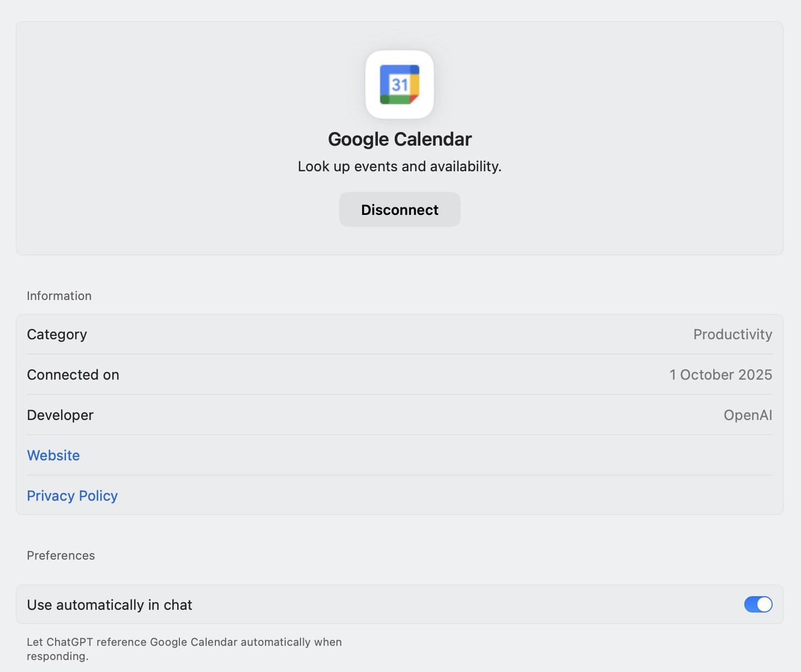Disable Use automatically in chat toggle
This screenshot has width=801, height=672.
click(x=758, y=604)
